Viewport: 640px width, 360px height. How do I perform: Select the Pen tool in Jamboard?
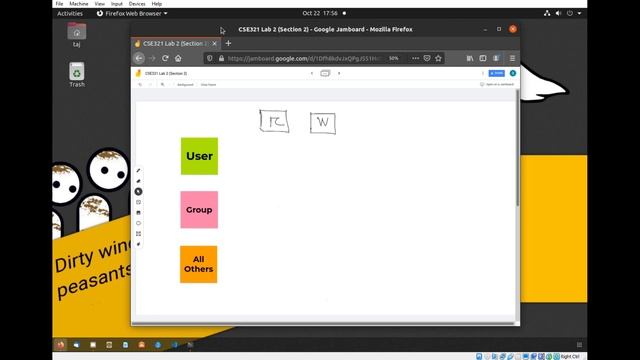pos(138,171)
